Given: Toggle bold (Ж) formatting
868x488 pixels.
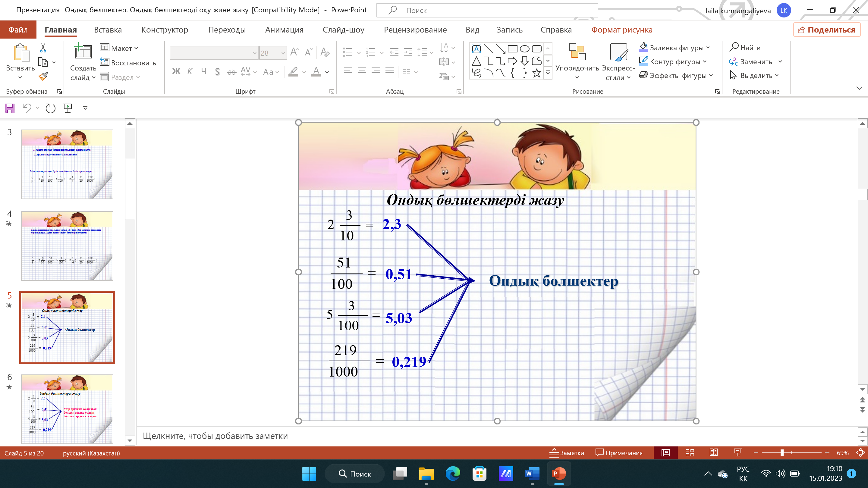Looking at the screenshot, I should point(176,72).
